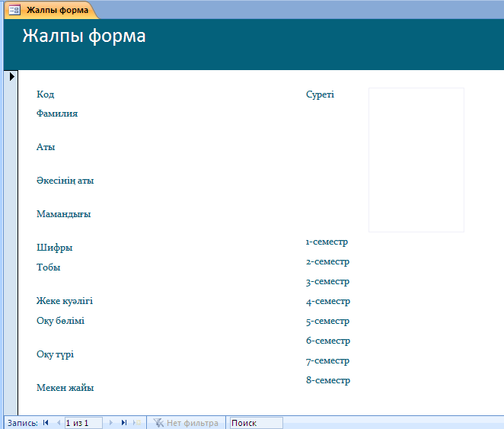Click the form icon on Жалпы форма tab

[14, 11]
